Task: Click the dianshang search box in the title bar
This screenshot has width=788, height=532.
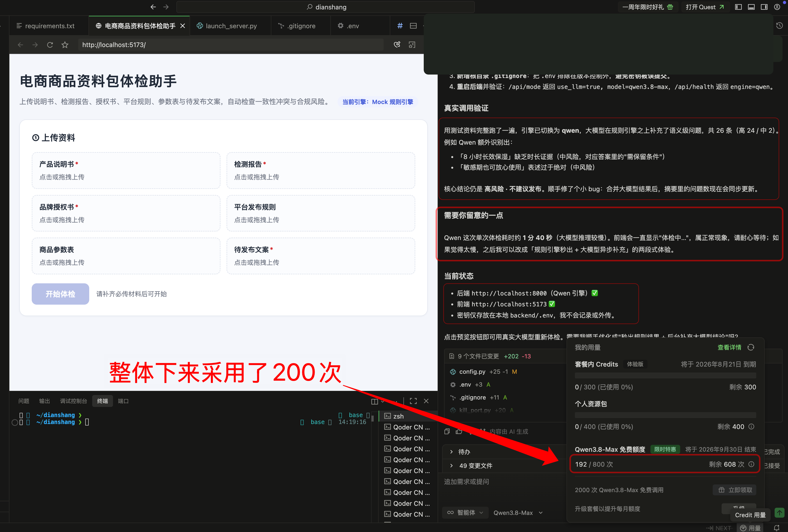Action: coord(325,7)
